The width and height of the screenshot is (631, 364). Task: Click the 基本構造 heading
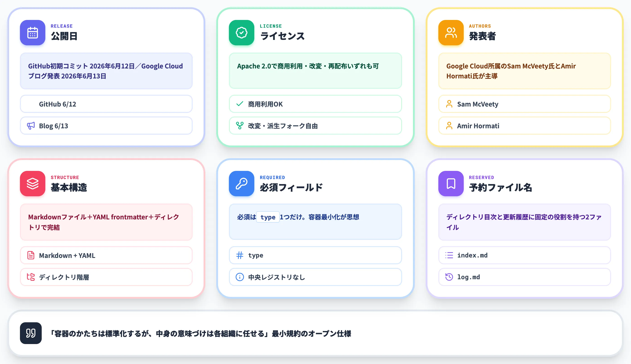pos(69,187)
